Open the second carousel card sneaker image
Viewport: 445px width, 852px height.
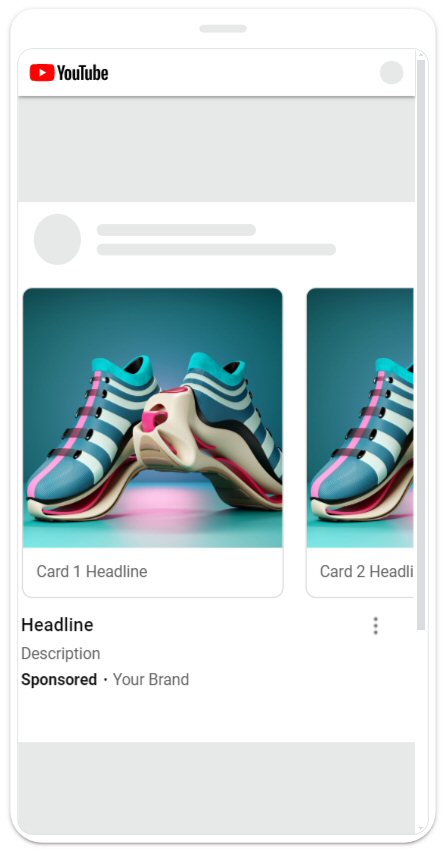(360, 418)
